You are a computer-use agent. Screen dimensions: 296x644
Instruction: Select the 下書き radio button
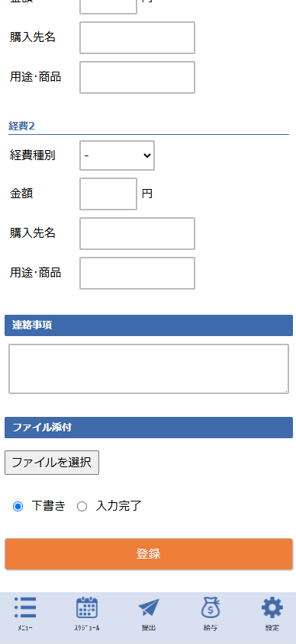tap(18, 506)
